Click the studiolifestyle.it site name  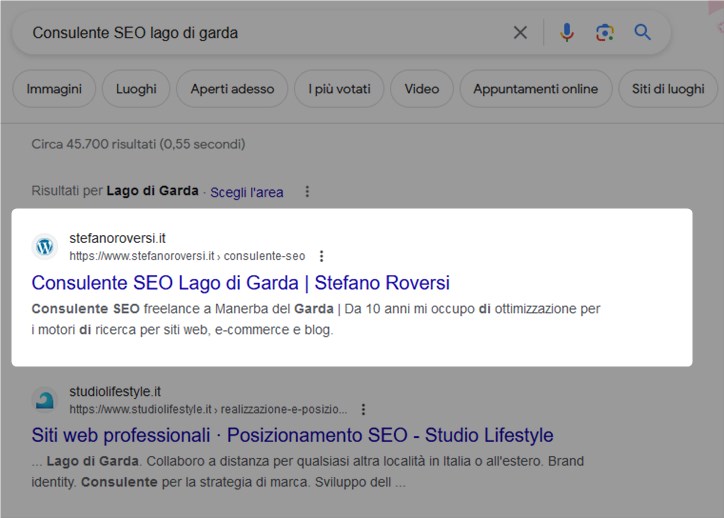[x=115, y=392]
